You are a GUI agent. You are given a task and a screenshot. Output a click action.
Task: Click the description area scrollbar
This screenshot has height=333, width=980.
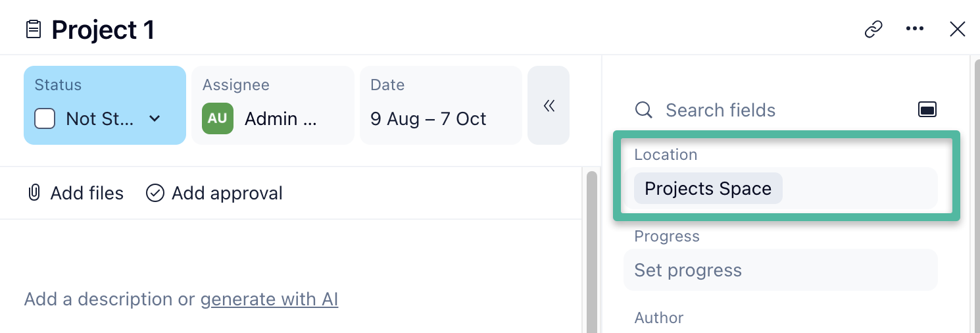(591, 250)
